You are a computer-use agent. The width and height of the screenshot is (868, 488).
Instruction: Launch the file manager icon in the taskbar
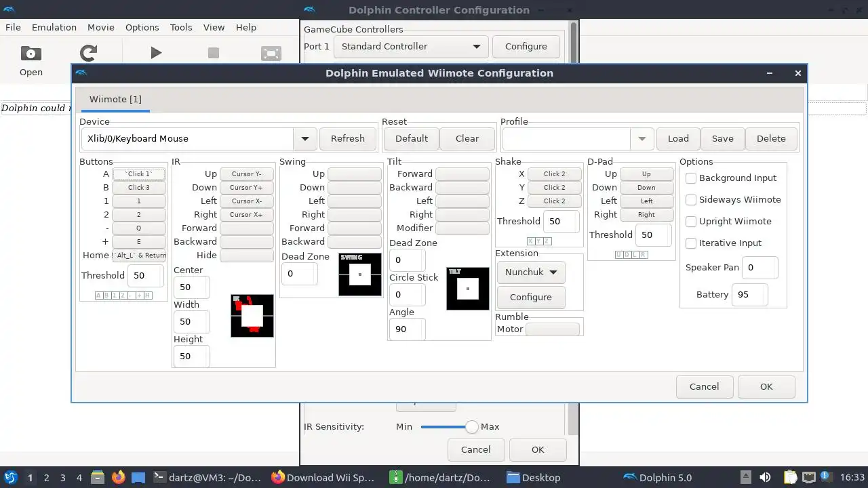[98, 477]
